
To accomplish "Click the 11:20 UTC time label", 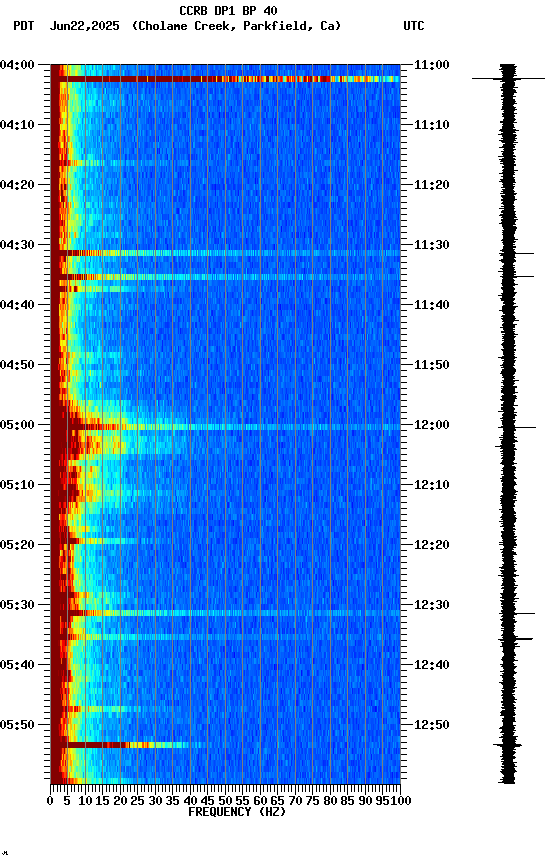I will (x=431, y=185).
